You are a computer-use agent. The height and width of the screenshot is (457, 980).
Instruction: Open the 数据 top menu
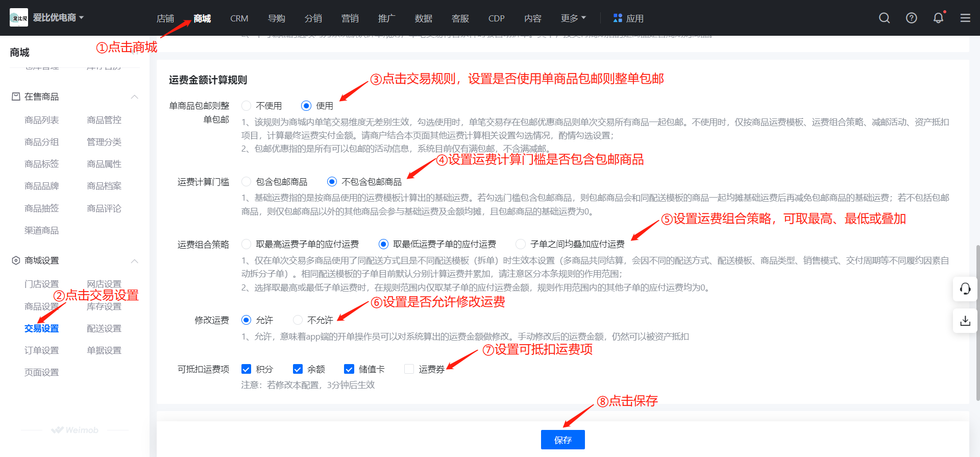tap(424, 18)
